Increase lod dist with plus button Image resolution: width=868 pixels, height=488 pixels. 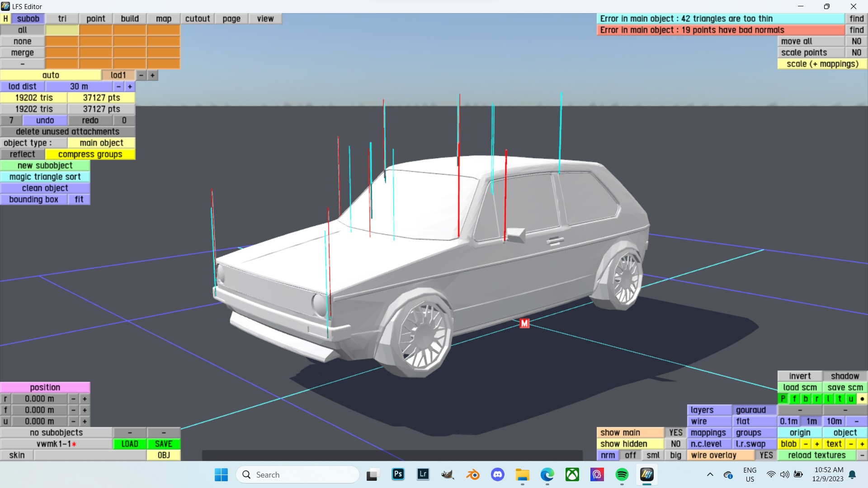(x=130, y=86)
